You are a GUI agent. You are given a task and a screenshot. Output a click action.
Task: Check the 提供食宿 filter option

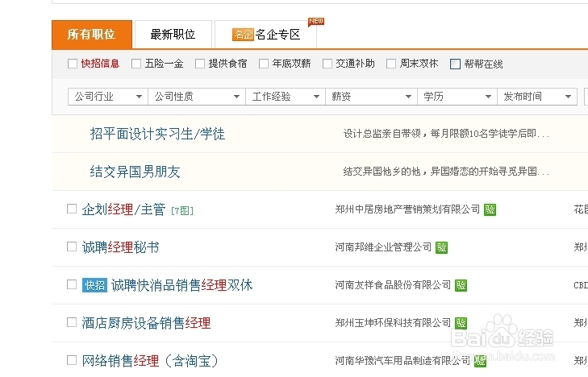tap(200, 64)
